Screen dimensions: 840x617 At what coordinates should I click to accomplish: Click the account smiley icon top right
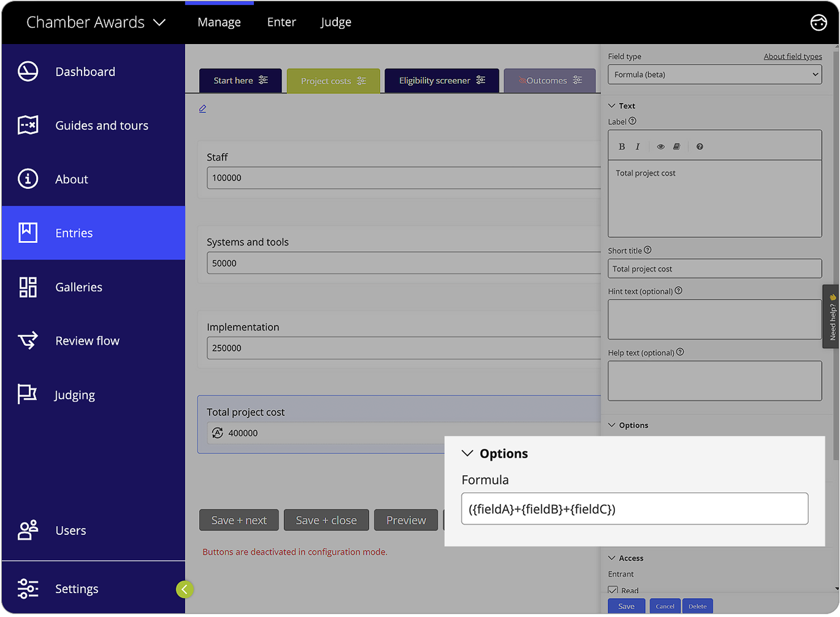pyautogui.click(x=818, y=22)
